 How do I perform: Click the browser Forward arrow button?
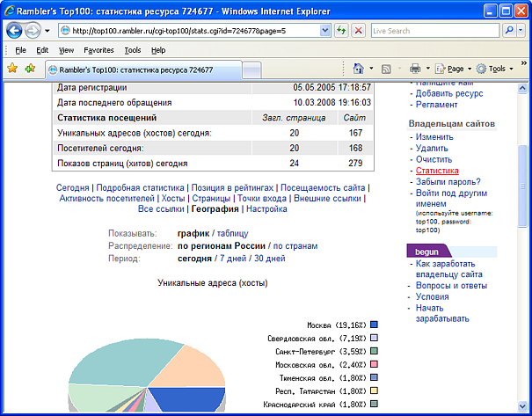(x=33, y=31)
